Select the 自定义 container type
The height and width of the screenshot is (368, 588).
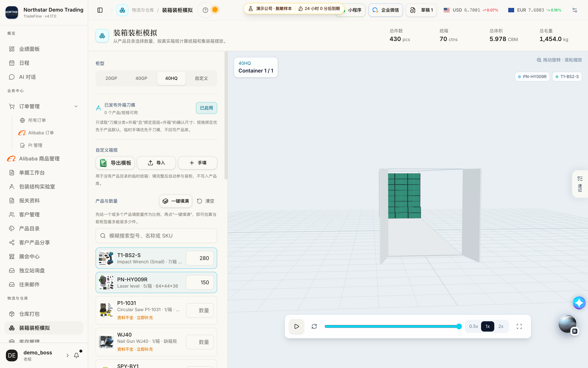pyautogui.click(x=201, y=78)
